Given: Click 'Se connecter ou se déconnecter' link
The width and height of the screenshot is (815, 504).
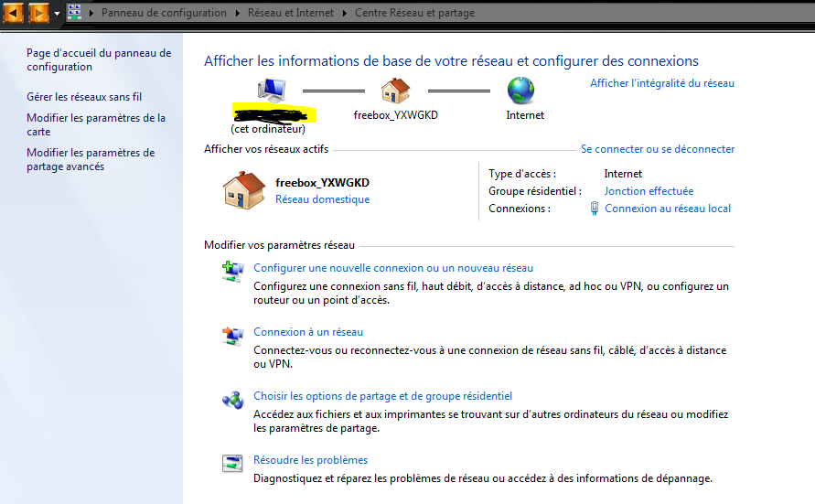Looking at the screenshot, I should point(657,149).
